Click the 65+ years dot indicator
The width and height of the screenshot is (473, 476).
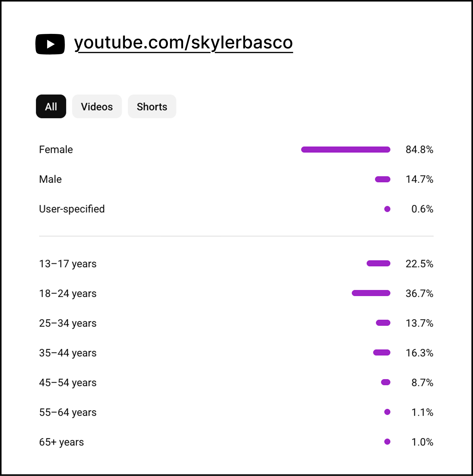[387, 442]
